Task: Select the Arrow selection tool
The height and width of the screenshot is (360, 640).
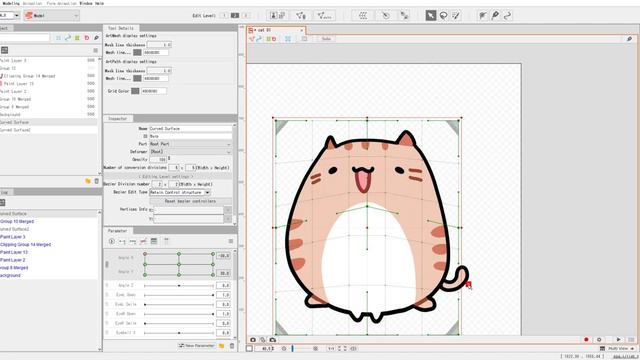Action: [431, 16]
